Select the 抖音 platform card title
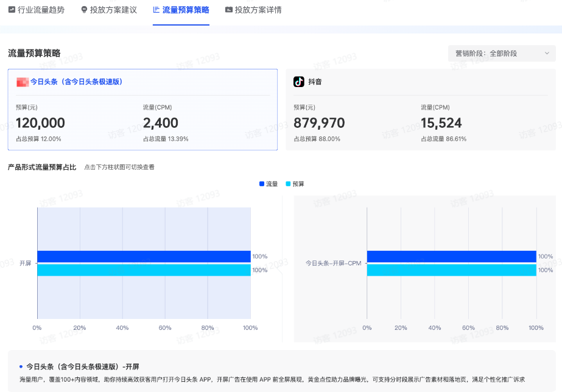 pyautogui.click(x=315, y=82)
